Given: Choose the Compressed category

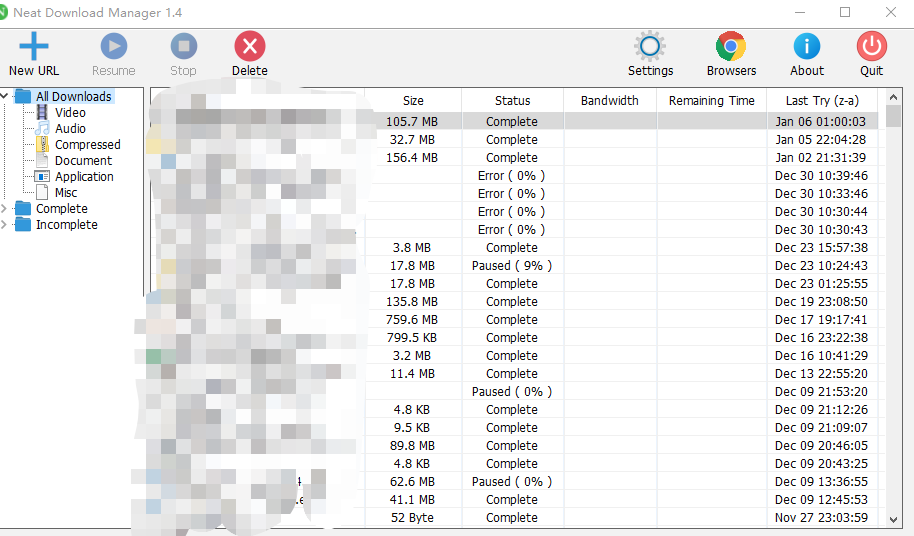Looking at the screenshot, I should click(87, 145).
